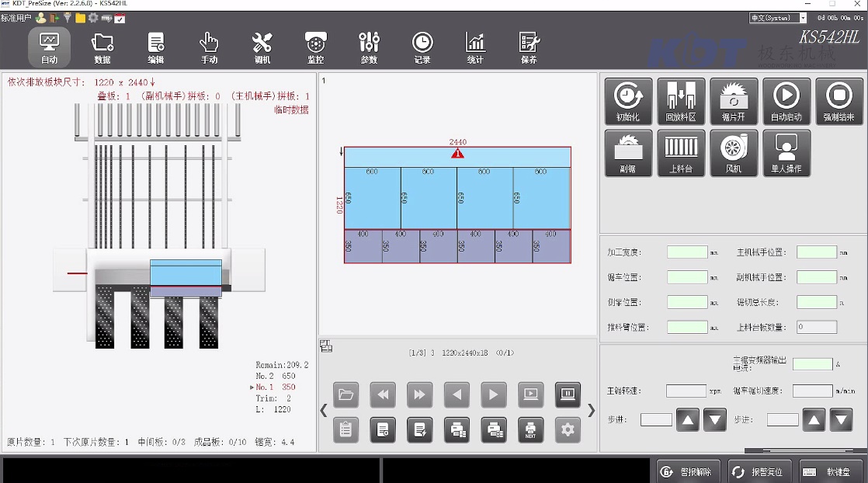Click the 加工宽度 input field

pos(687,252)
